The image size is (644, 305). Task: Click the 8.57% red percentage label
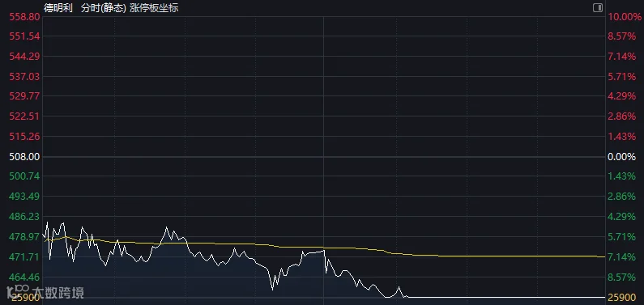(622, 36)
